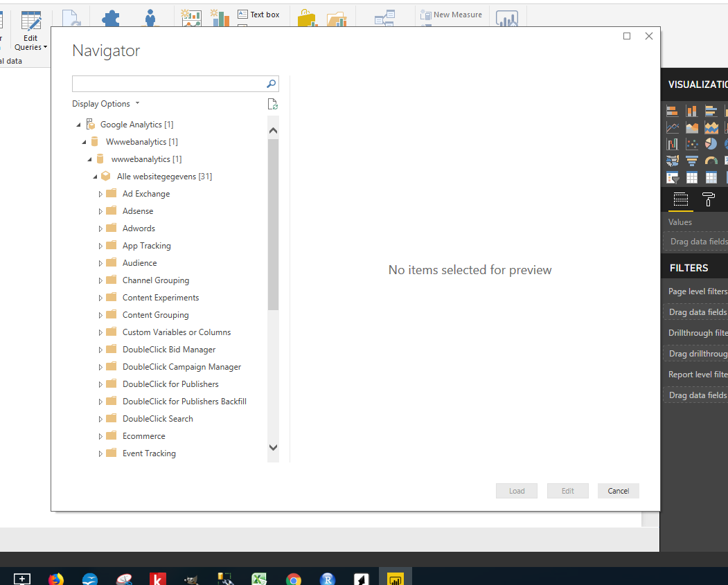This screenshot has width=728, height=585.
Task: Expand the Ecommerce folder
Action: tap(100, 437)
